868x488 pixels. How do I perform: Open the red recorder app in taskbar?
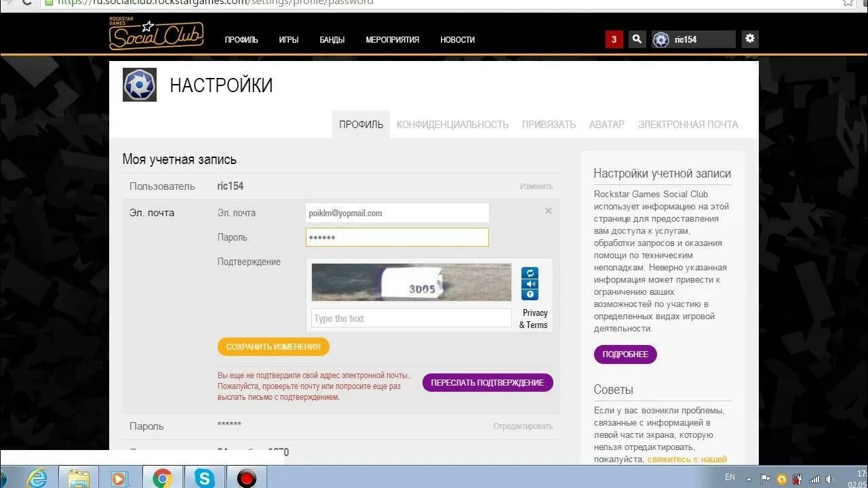[x=246, y=478]
